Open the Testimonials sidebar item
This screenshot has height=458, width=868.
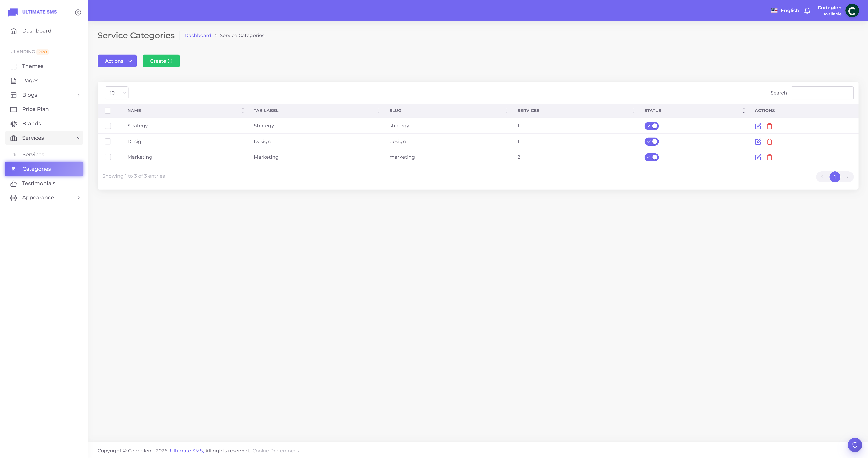point(44,183)
